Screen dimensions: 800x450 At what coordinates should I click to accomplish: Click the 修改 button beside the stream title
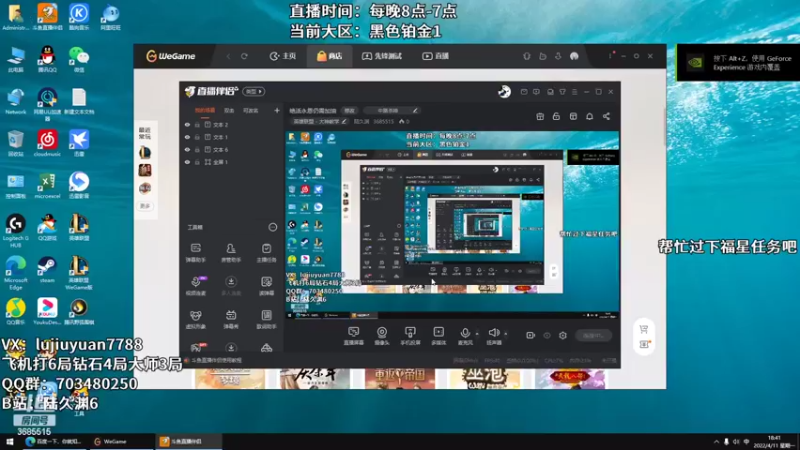click(x=349, y=110)
